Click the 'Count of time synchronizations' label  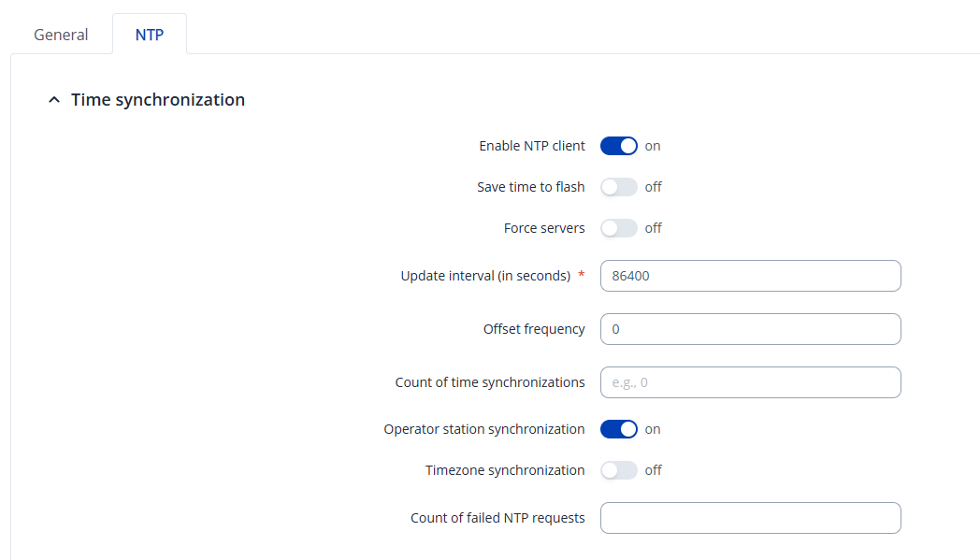pyautogui.click(x=490, y=382)
